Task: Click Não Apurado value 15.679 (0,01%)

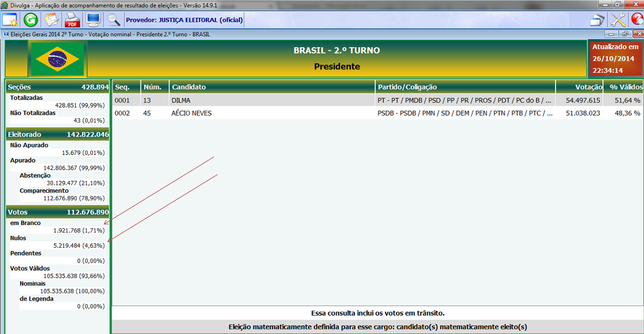Action: (x=83, y=153)
